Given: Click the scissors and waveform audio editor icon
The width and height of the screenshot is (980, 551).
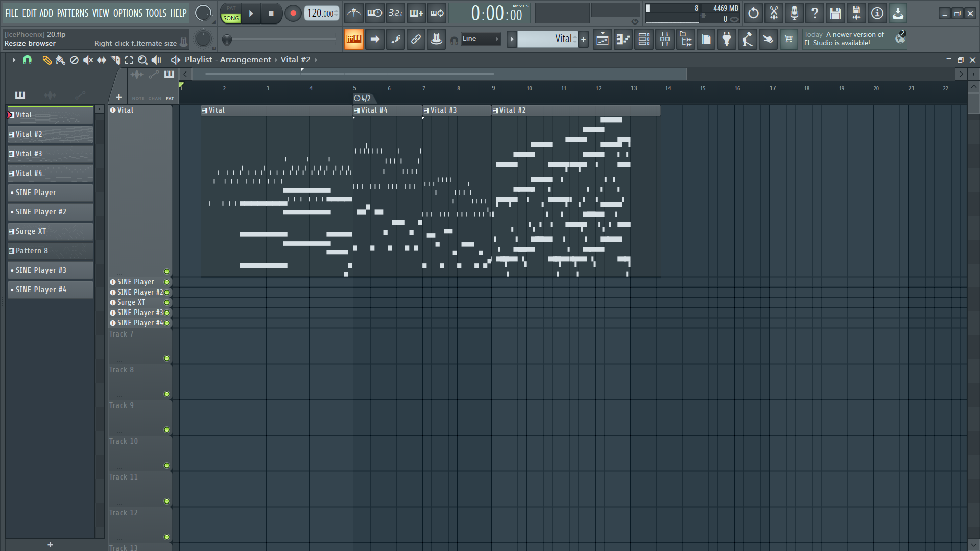Looking at the screenshot, I should tap(774, 13).
